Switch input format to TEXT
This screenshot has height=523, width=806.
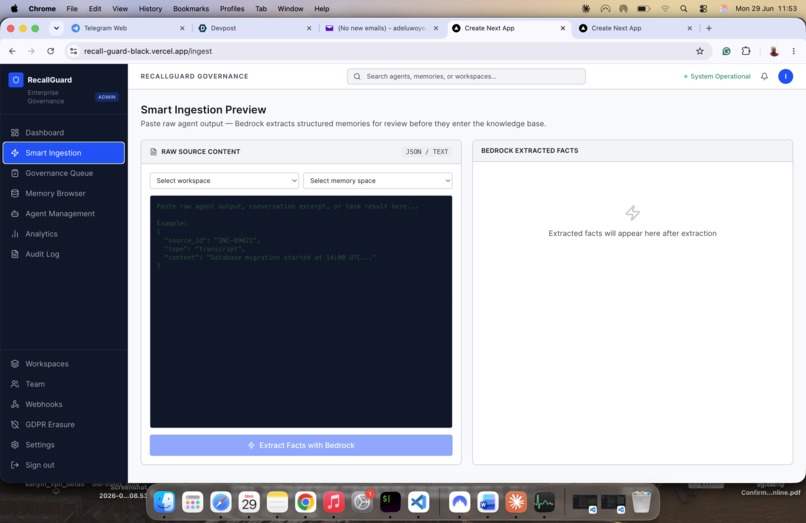pyautogui.click(x=440, y=152)
